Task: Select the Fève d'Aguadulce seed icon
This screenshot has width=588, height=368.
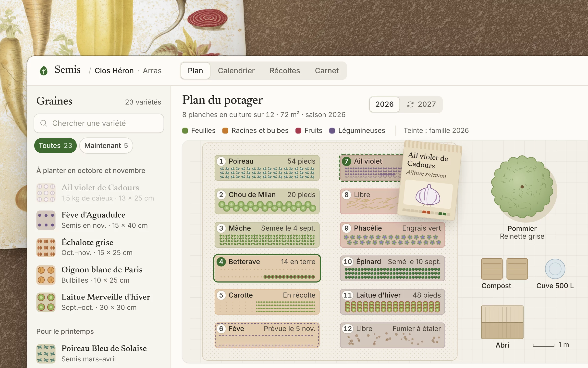Action: [46, 220]
